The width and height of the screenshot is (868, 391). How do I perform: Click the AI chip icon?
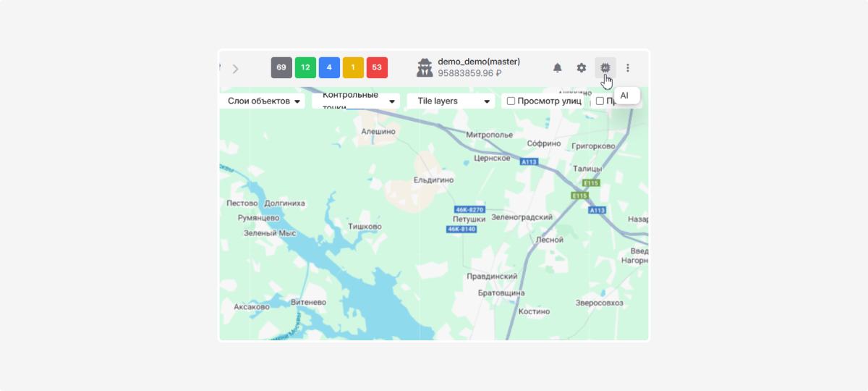tap(605, 67)
